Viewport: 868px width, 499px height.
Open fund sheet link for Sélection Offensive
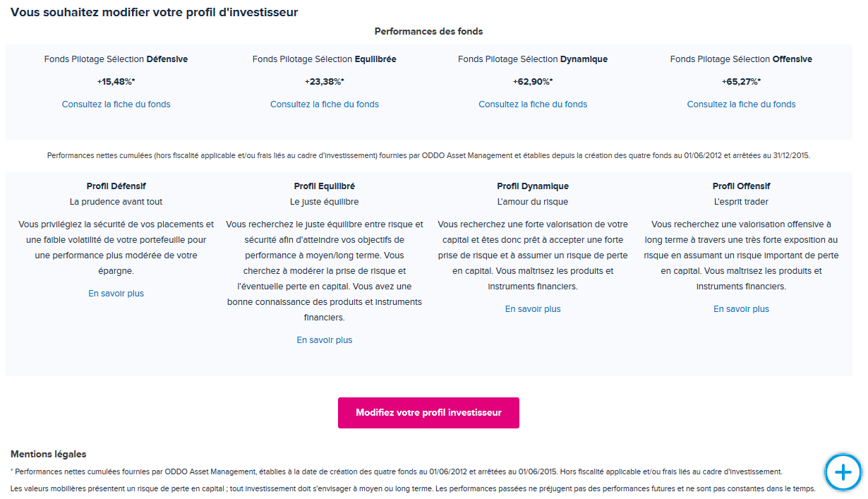pyautogui.click(x=741, y=104)
